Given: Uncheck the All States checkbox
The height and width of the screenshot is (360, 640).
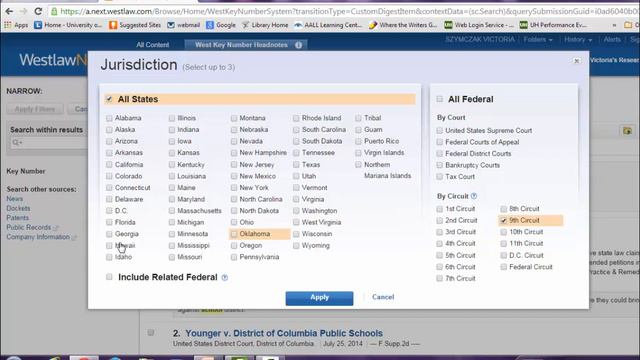Looking at the screenshot, I should 109,99.
